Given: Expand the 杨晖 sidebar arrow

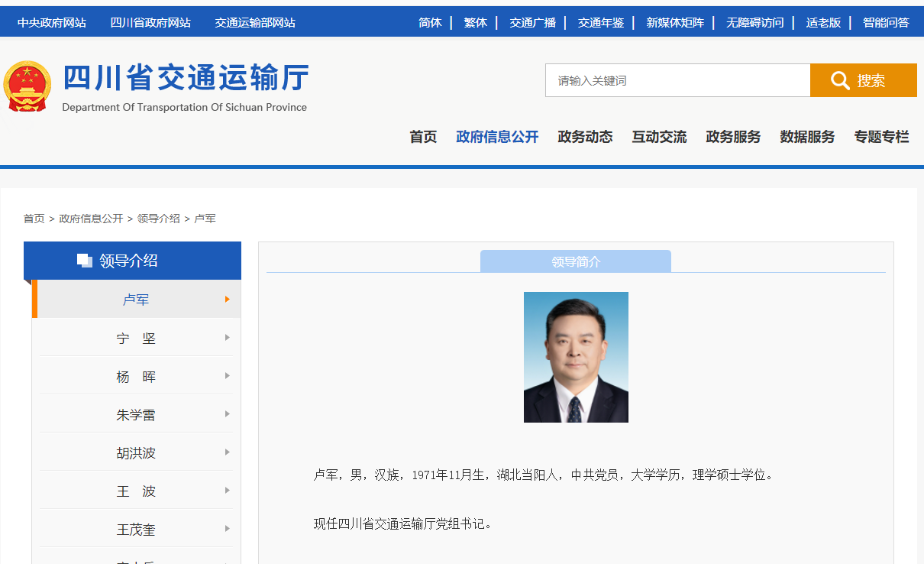Looking at the screenshot, I should click(228, 376).
